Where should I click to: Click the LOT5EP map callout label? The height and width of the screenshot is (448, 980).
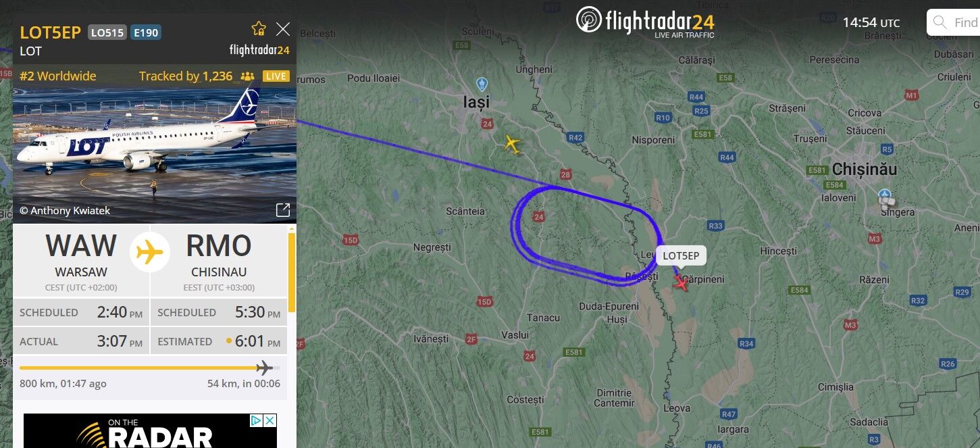coord(681,255)
